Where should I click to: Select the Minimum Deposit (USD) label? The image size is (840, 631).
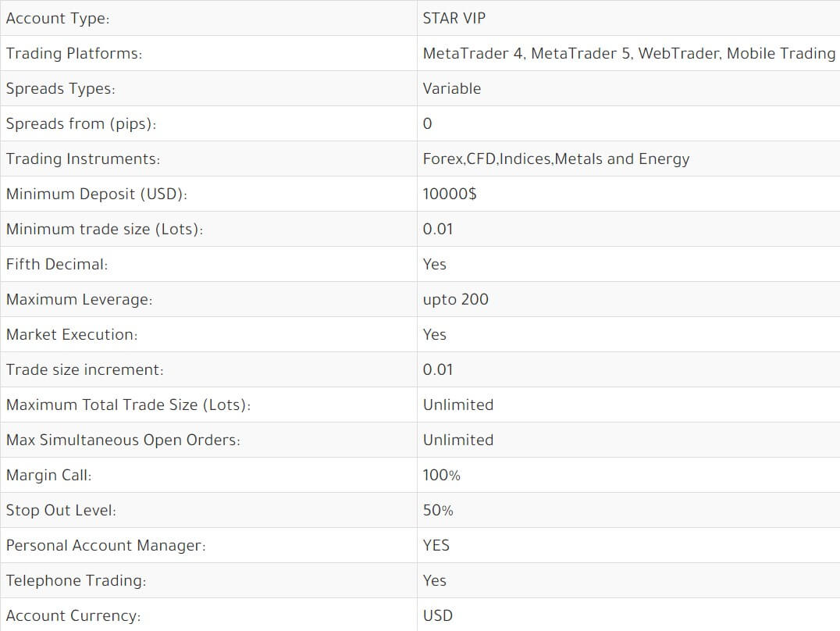click(97, 194)
